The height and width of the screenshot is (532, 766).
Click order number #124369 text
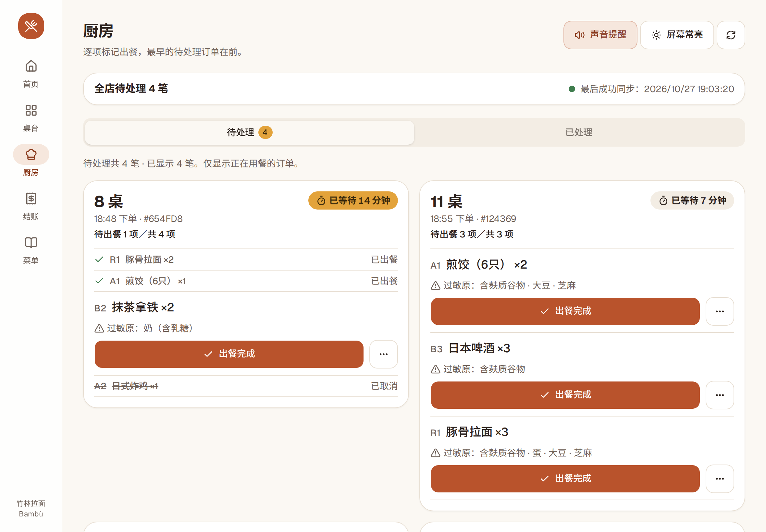498,219
